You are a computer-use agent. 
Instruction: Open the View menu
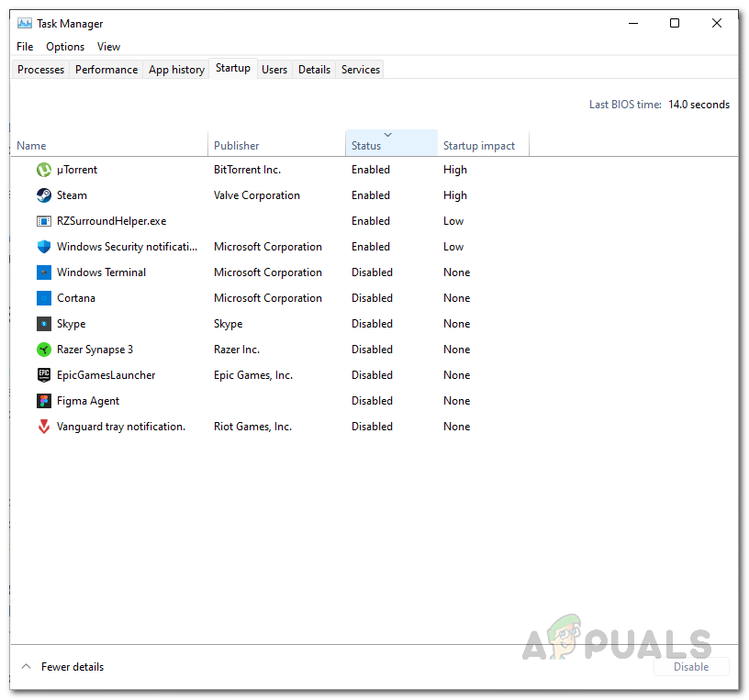click(x=108, y=46)
